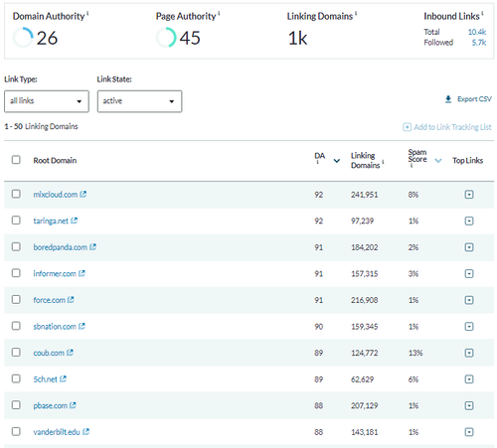
Task: Open external link icon next to vanderbilt.edu
Action: 85,431
